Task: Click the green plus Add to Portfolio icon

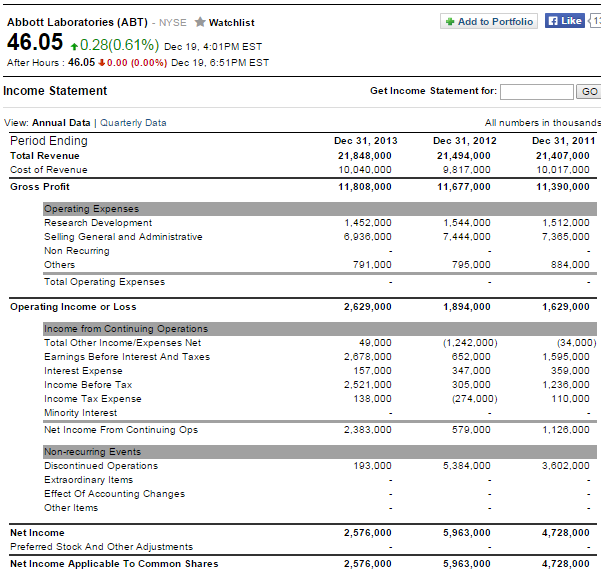Action: click(x=450, y=21)
